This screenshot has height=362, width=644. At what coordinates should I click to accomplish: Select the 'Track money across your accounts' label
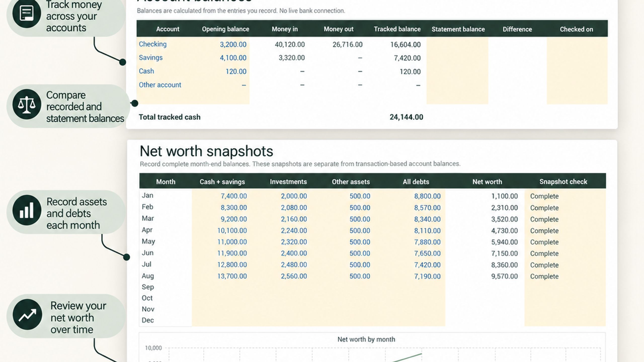click(x=74, y=16)
